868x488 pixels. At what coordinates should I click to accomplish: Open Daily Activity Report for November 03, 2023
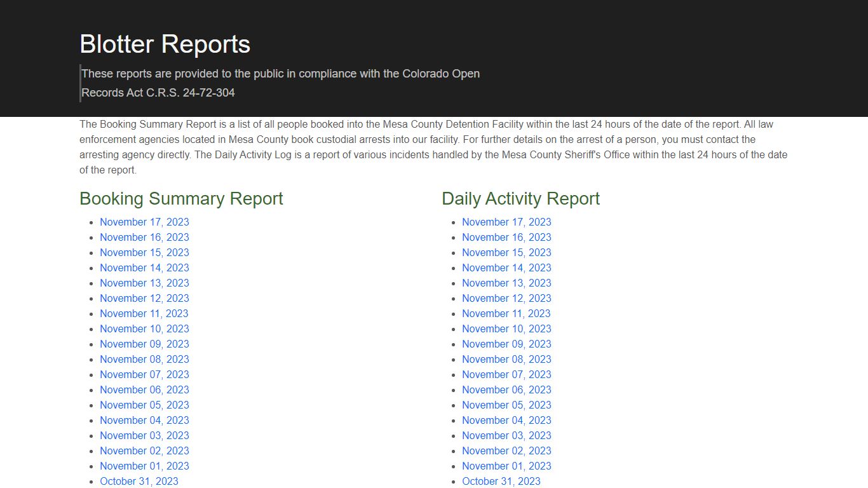pyautogui.click(x=506, y=435)
